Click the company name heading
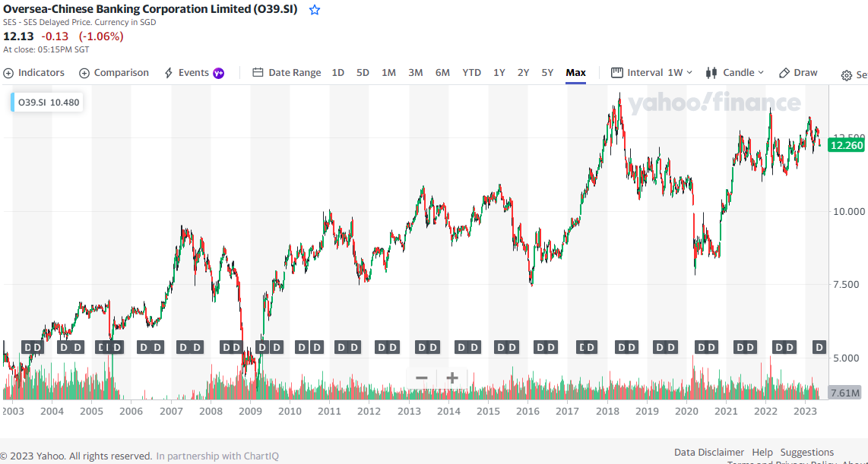 tap(150, 9)
